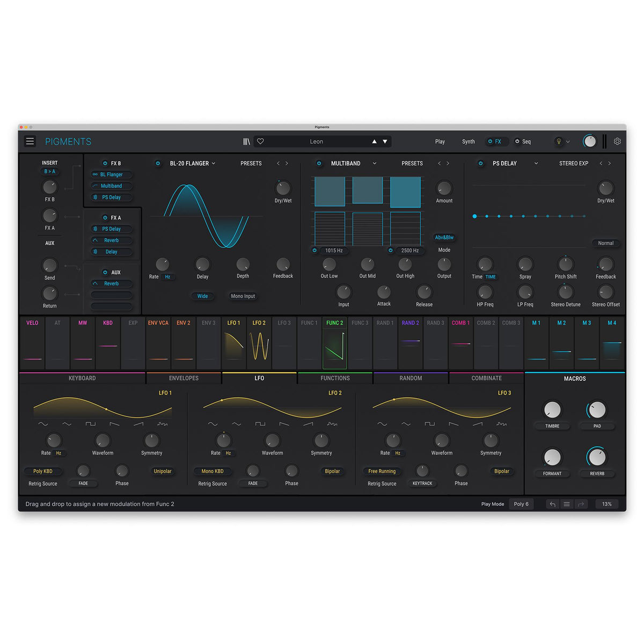This screenshot has width=644, height=644.
Task: Toggle the FX B bus power
Action: click(x=105, y=163)
